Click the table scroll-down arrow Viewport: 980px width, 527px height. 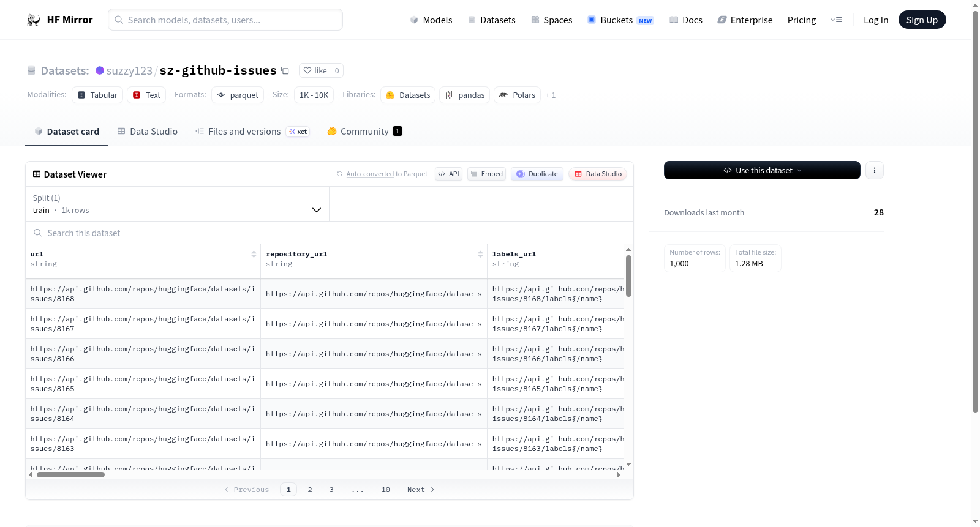(x=628, y=465)
